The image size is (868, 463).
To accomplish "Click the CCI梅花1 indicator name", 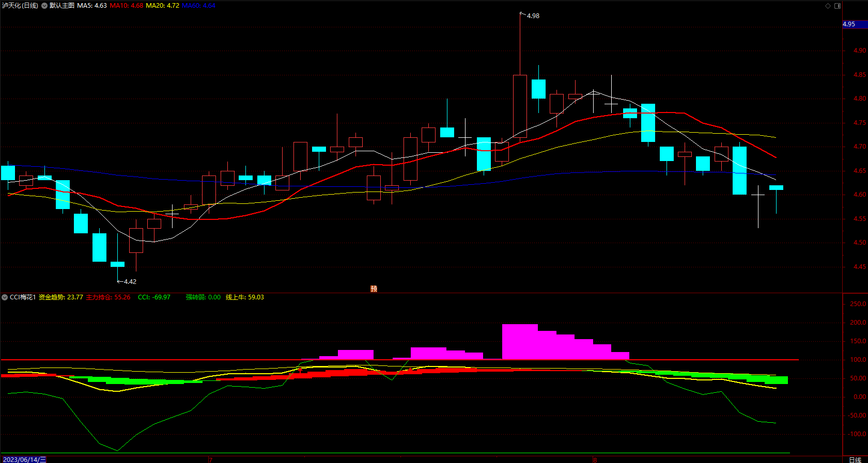I will [x=23, y=297].
